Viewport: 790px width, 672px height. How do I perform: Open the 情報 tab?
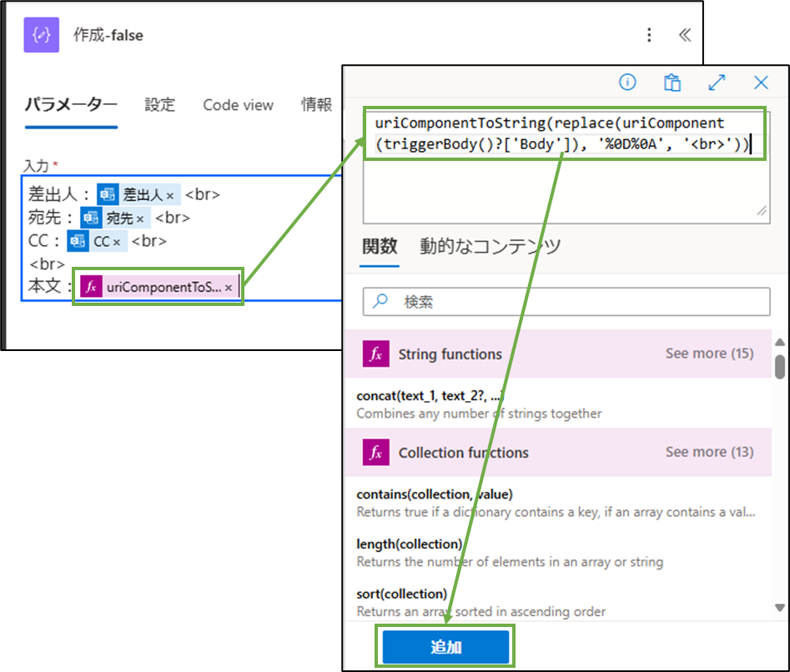316,105
